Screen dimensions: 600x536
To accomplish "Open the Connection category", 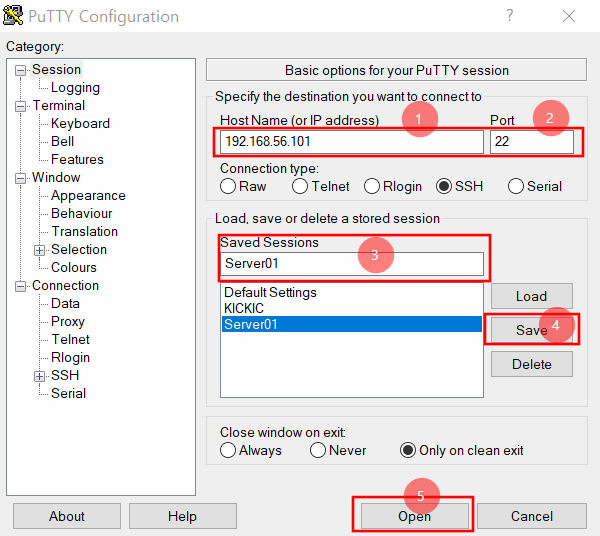I will (65, 285).
